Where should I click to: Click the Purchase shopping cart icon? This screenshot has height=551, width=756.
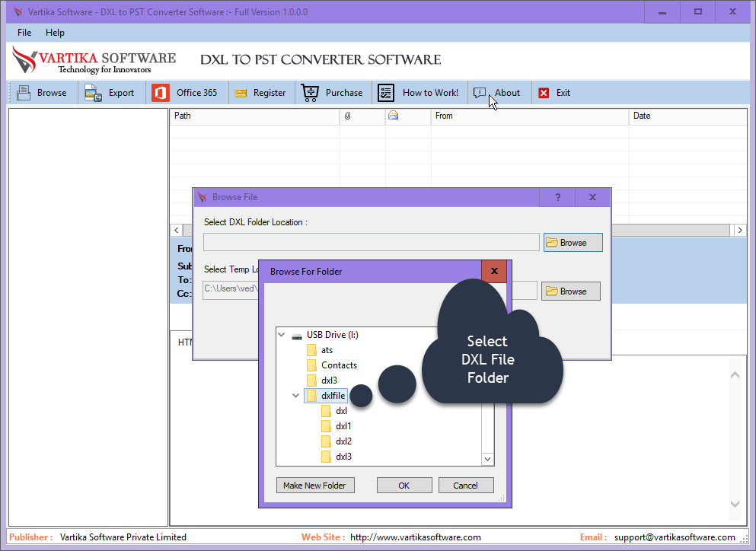click(x=310, y=93)
